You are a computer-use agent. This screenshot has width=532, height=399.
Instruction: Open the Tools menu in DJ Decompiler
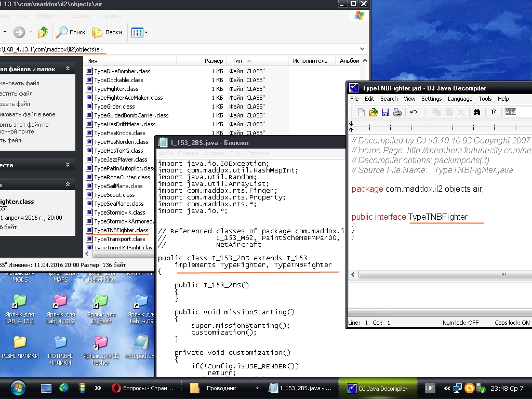pyautogui.click(x=485, y=99)
